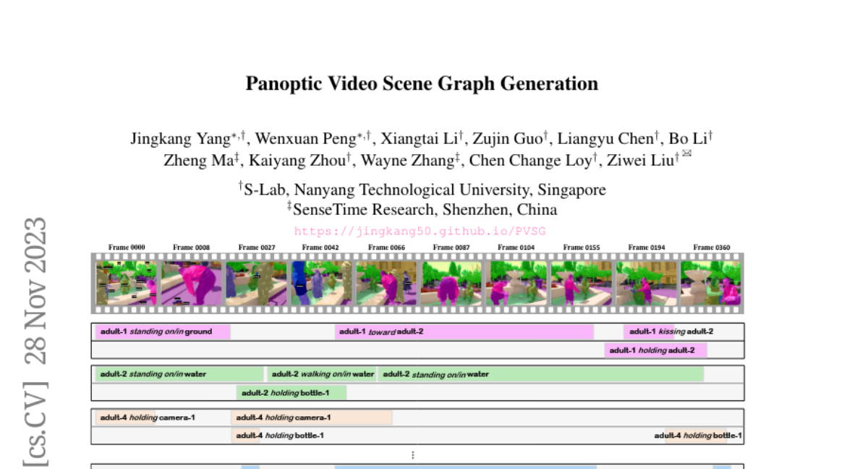Viewport: 868px width, 469px height.
Task: Select the green 'adult-2 holding bottle-1' bar
Action: [292, 392]
